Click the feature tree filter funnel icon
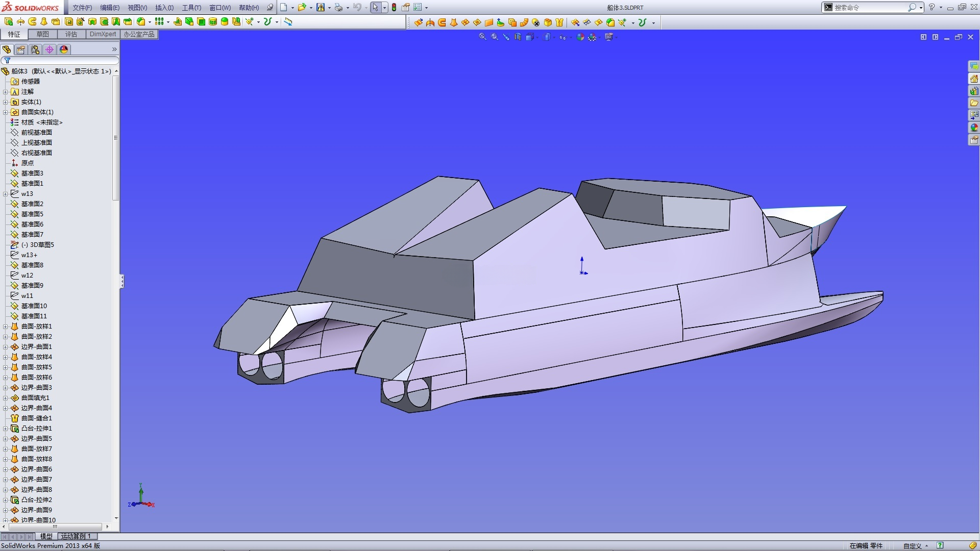This screenshot has width=980, height=551. 7,60
